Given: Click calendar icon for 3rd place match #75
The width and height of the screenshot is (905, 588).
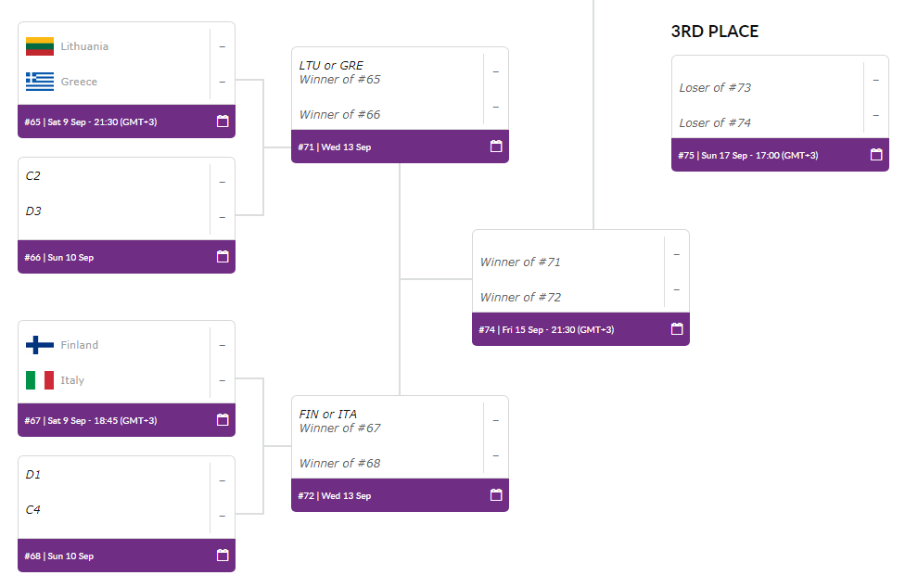Looking at the screenshot, I should point(876,155).
